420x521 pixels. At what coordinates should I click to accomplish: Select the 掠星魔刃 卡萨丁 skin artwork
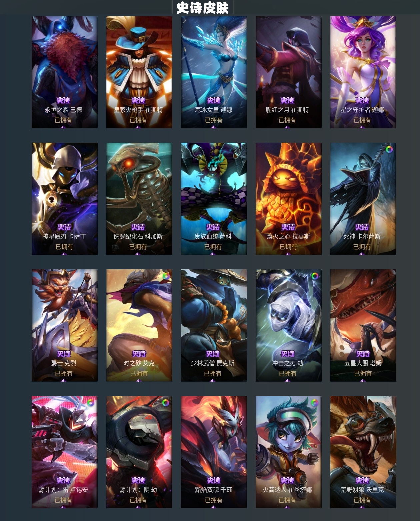click(x=65, y=199)
